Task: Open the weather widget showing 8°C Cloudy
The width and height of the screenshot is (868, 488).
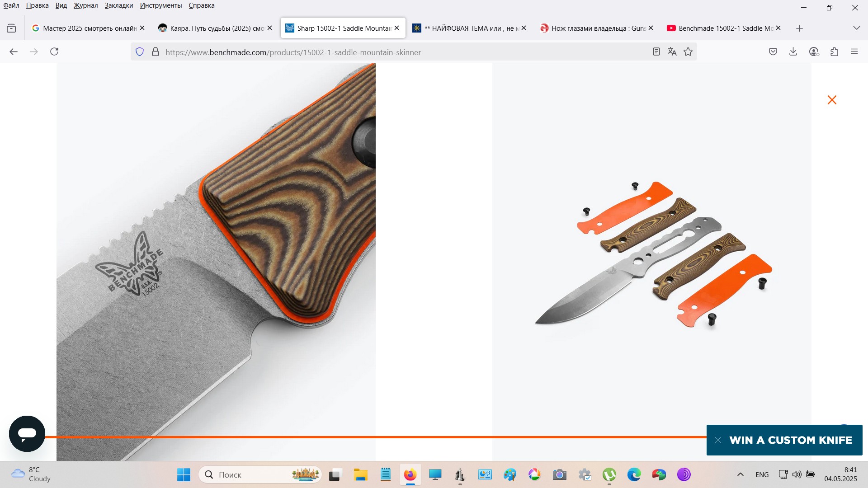Action: [x=31, y=474]
